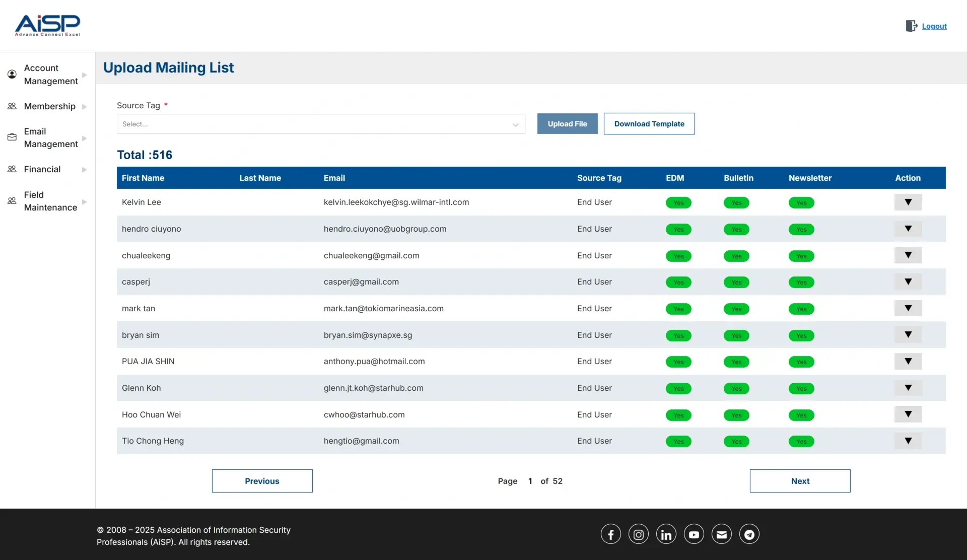Click the Download Template button
The width and height of the screenshot is (967, 560).
pyautogui.click(x=649, y=124)
